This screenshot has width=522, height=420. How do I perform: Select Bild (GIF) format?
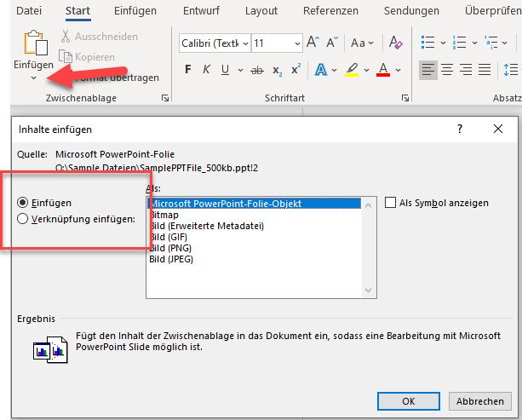pyautogui.click(x=254, y=237)
